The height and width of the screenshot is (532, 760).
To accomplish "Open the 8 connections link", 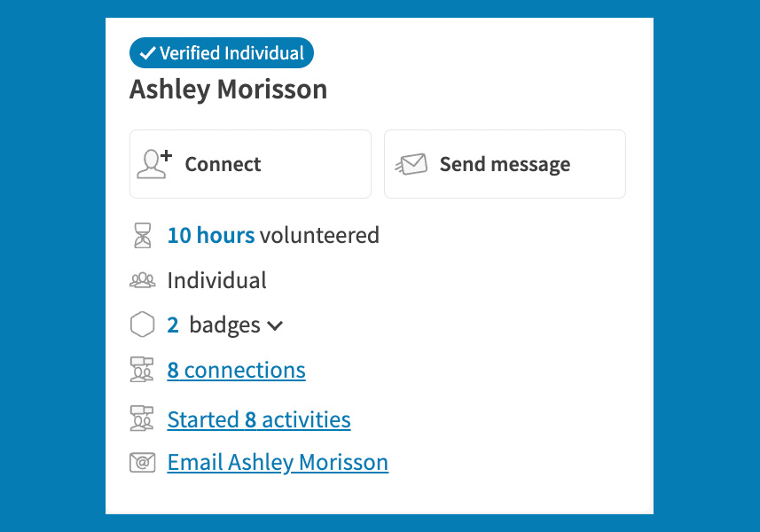I will click(236, 370).
